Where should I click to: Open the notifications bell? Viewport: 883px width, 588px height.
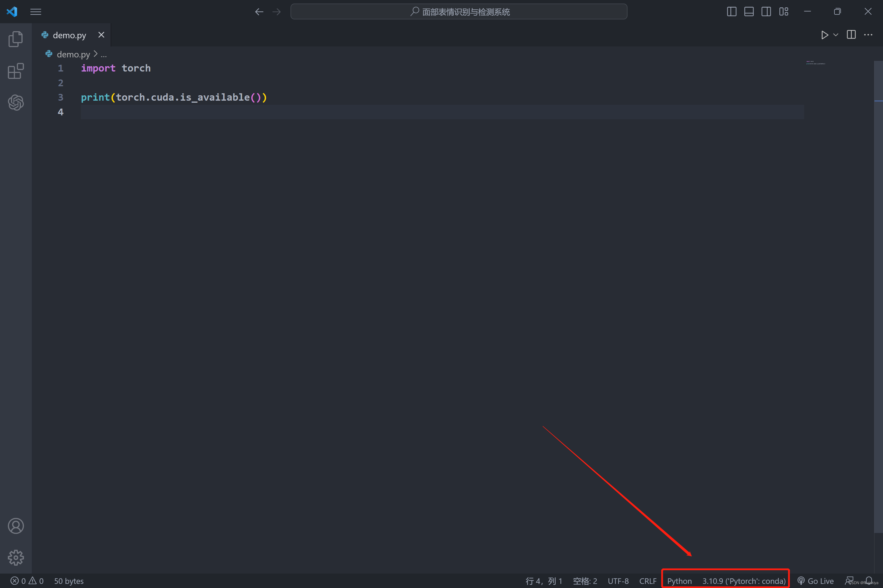(x=868, y=581)
